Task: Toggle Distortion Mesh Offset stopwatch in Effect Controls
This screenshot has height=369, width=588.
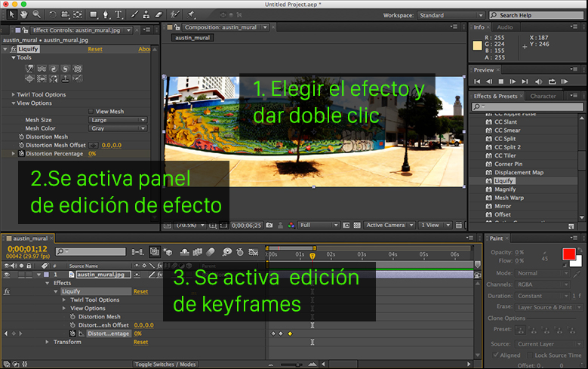Action: 21,145
